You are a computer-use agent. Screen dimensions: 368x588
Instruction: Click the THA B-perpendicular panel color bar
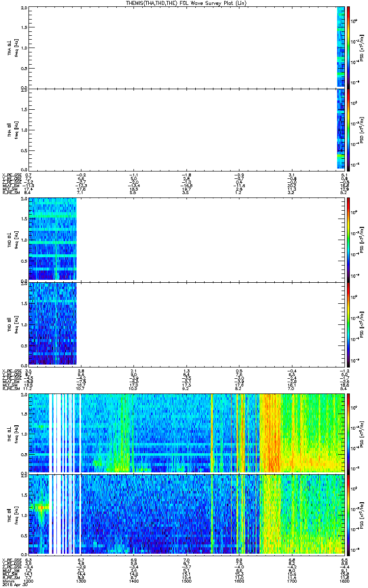click(348, 47)
